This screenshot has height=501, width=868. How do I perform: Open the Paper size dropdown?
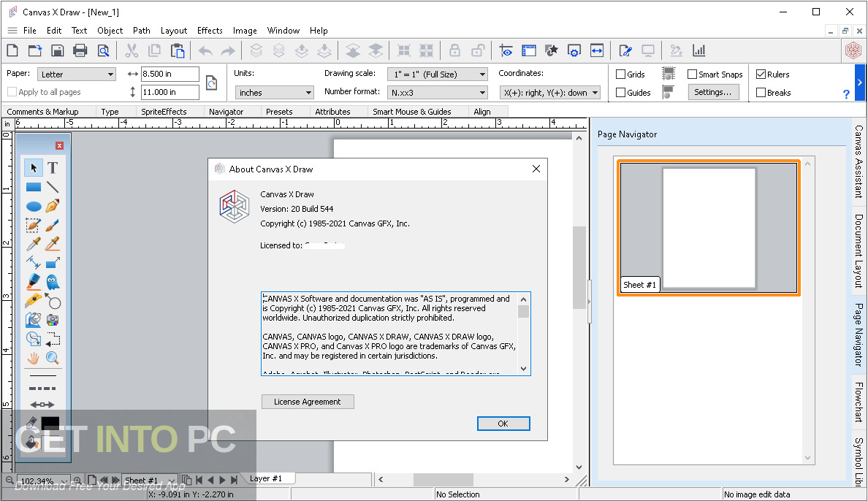77,74
